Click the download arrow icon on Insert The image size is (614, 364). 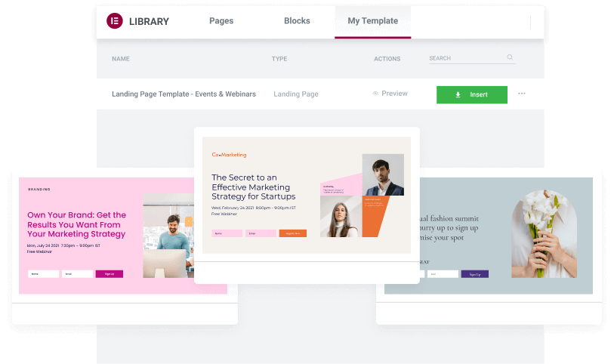coord(458,94)
